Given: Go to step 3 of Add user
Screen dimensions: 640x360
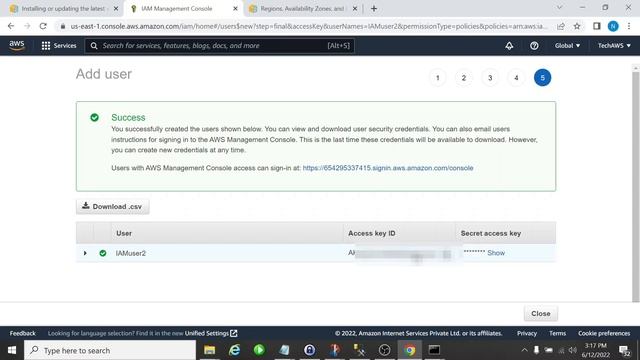Looking at the screenshot, I should point(490,78).
